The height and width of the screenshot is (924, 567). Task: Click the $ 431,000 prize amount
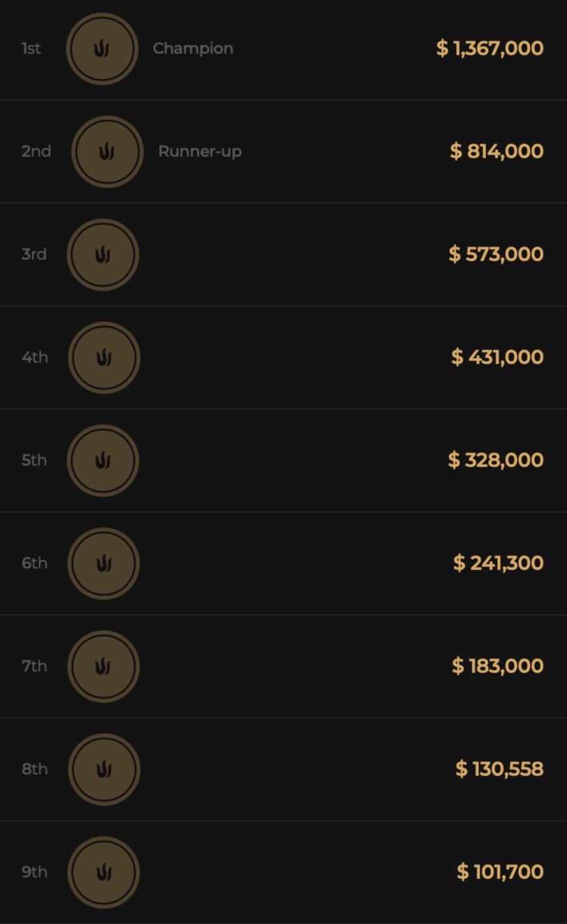[497, 357]
